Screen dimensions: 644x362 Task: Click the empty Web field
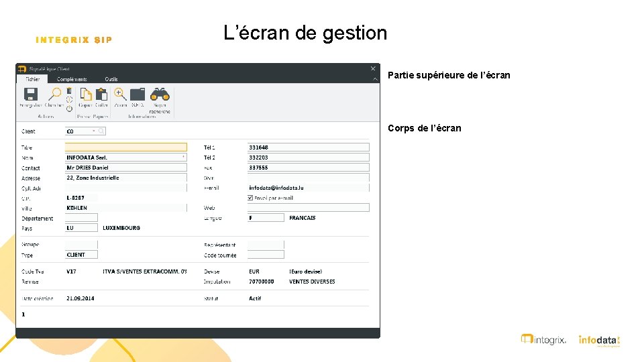(309, 208)
